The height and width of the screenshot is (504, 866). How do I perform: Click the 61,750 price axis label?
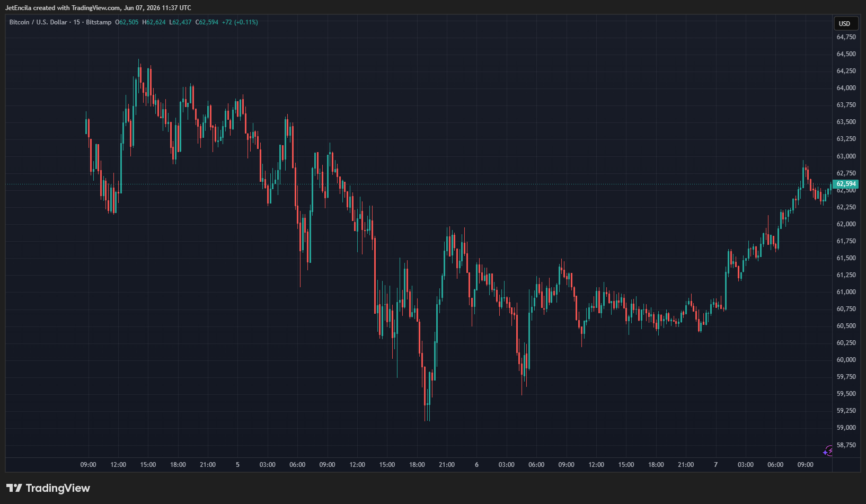[x=846, y=241]
